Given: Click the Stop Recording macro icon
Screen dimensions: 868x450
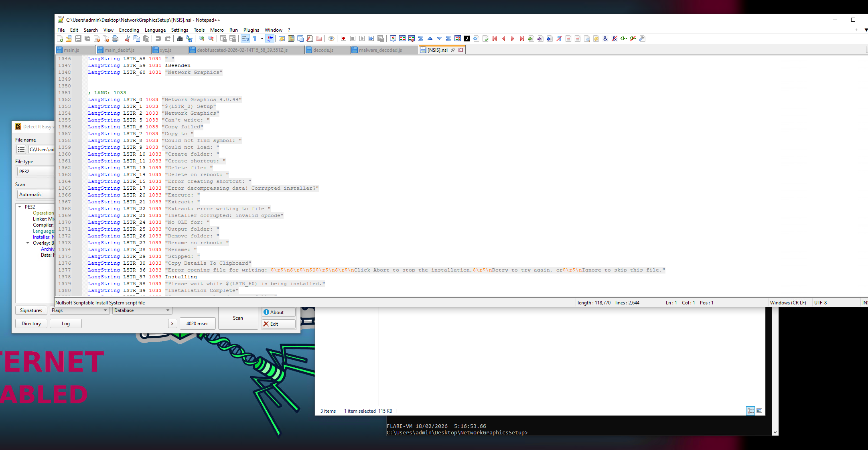Looking at the screenshot, I should [x=353, y=39].
